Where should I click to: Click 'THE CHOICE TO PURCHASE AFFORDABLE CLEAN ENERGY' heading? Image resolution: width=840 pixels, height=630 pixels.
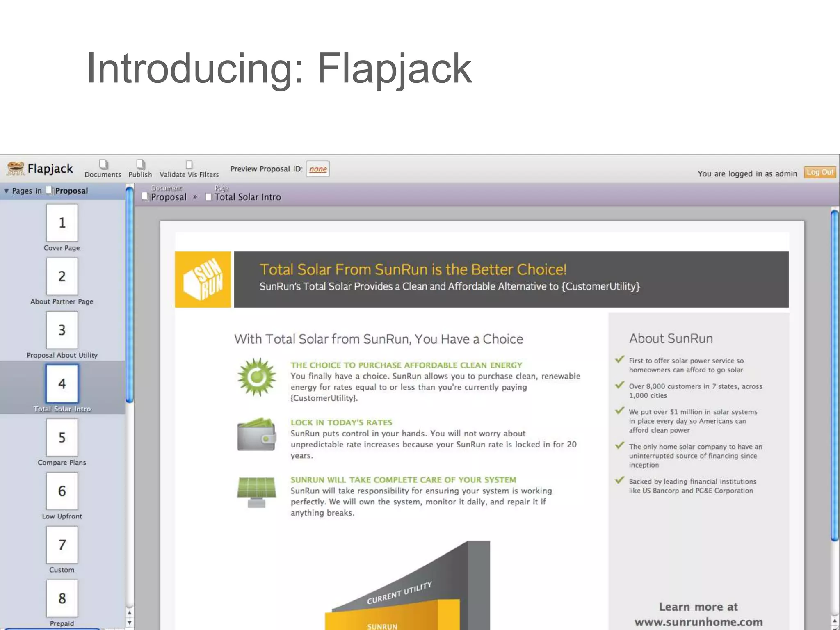point(406,365)
